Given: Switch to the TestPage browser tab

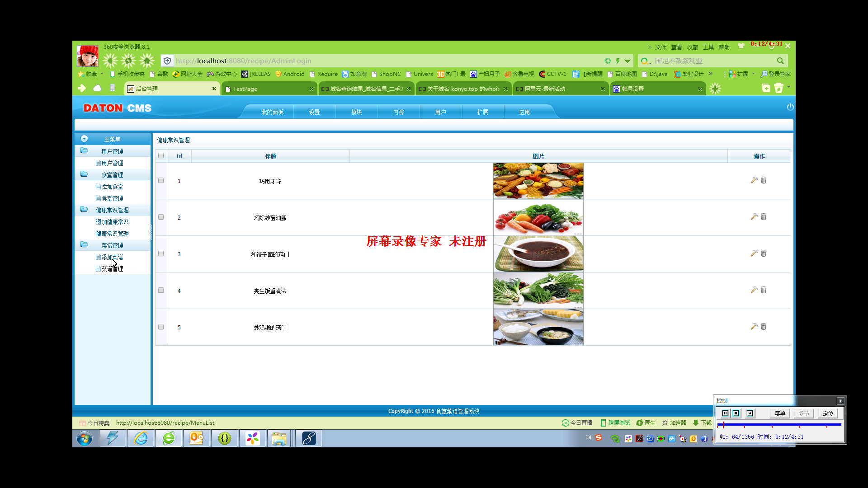Looking at the screenshot, I should click(x=269, y=89).
